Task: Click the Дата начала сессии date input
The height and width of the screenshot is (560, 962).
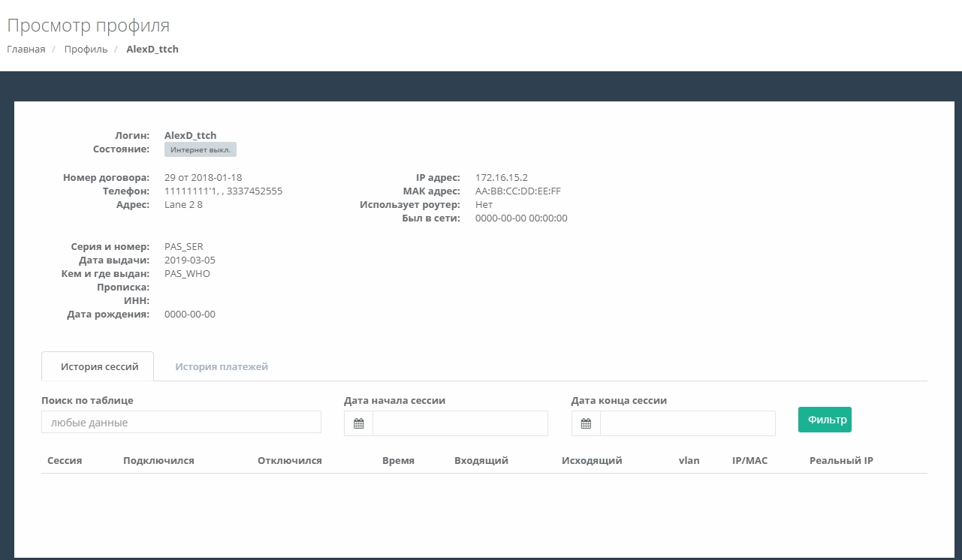Action: [x=460, y=423]
